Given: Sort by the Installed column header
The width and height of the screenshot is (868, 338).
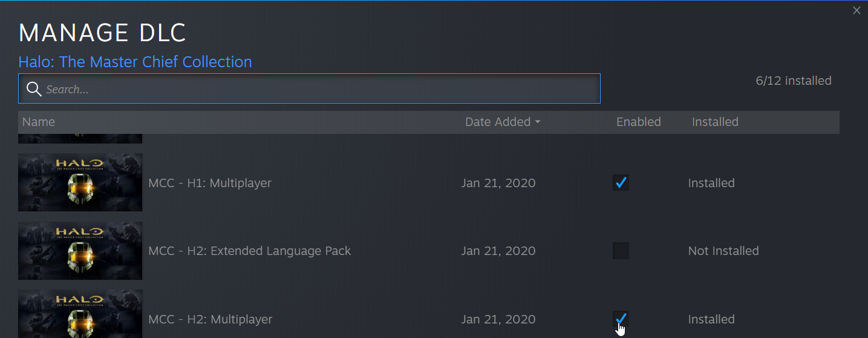Looking at the screenshot, I should [715, 122].
